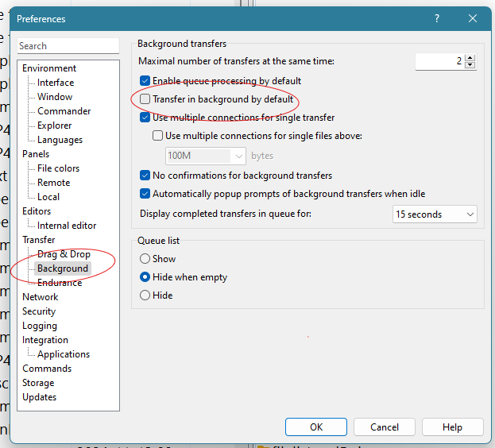
Task: Select the Internal editor page
Action: tap(67, 226)
